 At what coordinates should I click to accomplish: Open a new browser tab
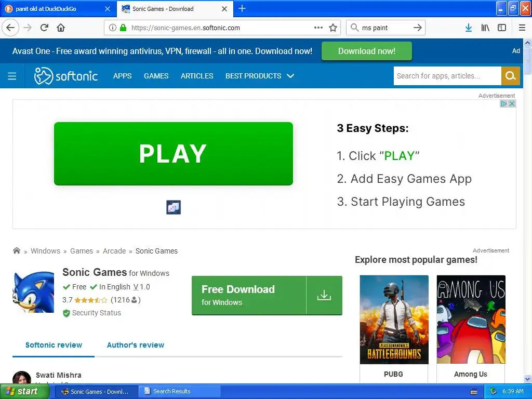click(242, 8)
